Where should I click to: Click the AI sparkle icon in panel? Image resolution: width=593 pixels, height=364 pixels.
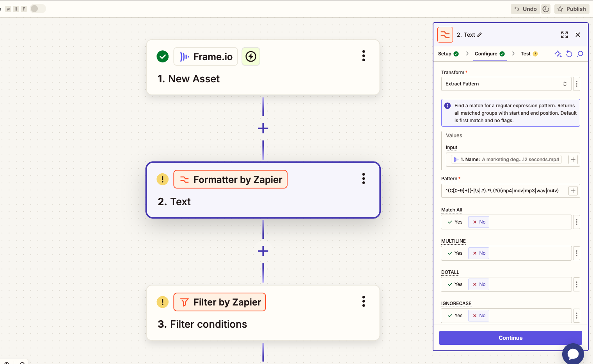pos(558,54)
